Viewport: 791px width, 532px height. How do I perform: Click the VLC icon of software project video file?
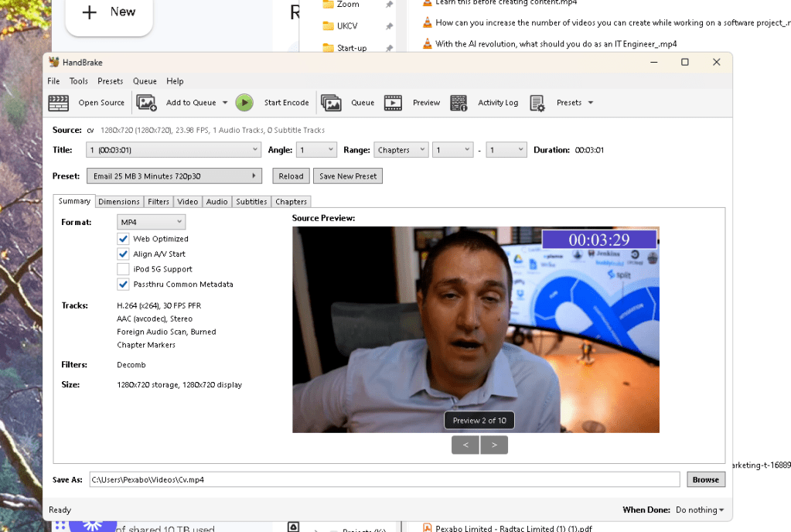tap(428, 22)
